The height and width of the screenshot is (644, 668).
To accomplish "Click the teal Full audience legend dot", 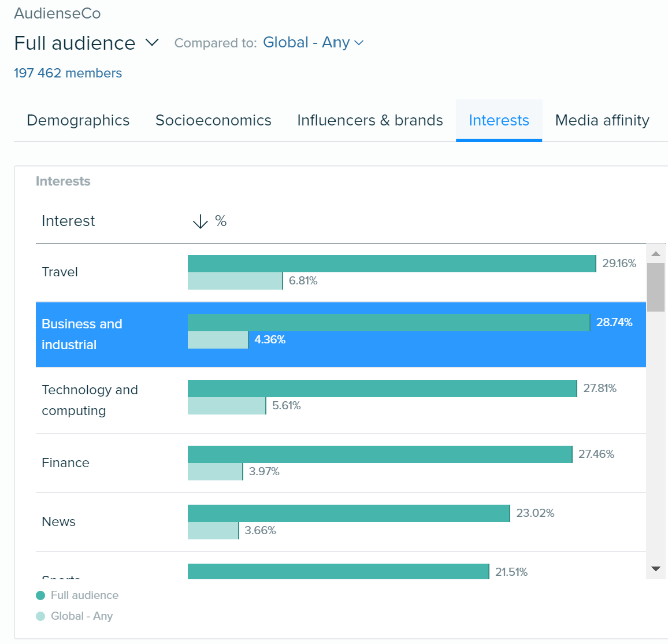I will pos(40,595).
